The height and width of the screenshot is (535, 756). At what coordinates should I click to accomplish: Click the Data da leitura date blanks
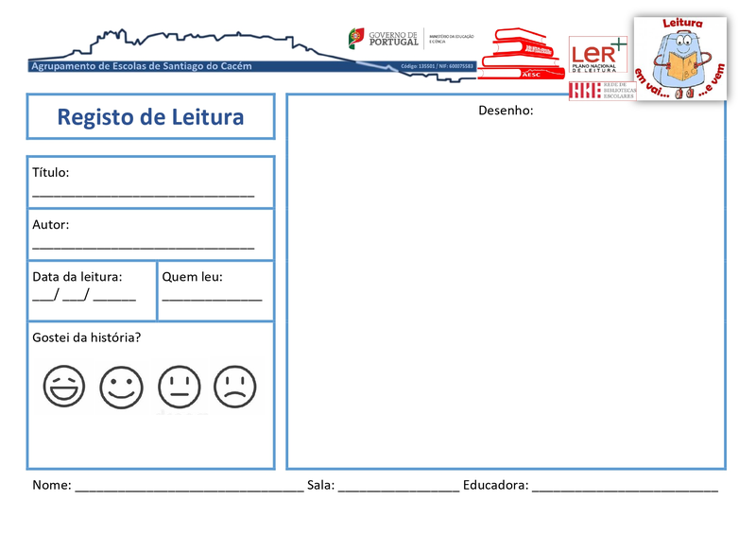point(84,297)
